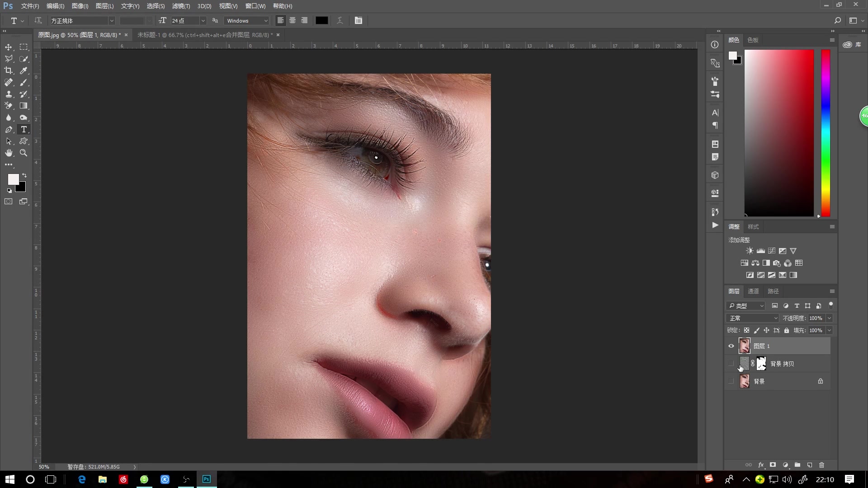Select the Hand tool
This screenshot has width=868, height=488.
click(x=9, y=153)
